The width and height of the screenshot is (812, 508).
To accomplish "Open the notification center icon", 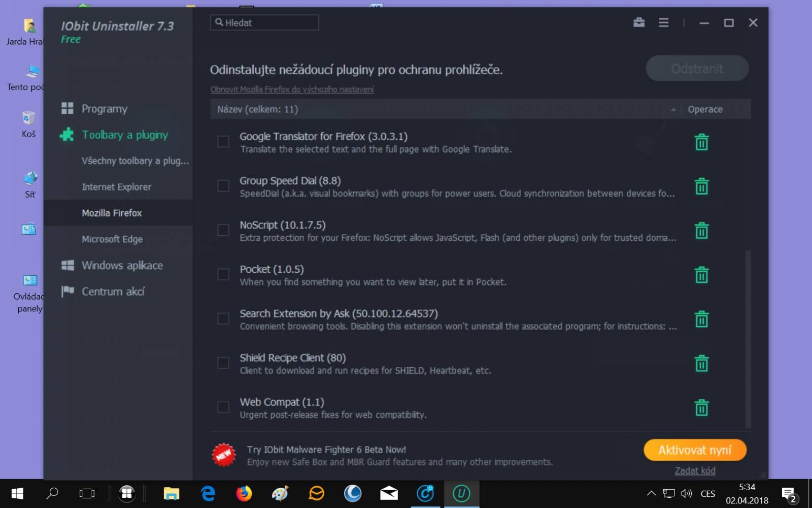I will [x=789, y=494].
